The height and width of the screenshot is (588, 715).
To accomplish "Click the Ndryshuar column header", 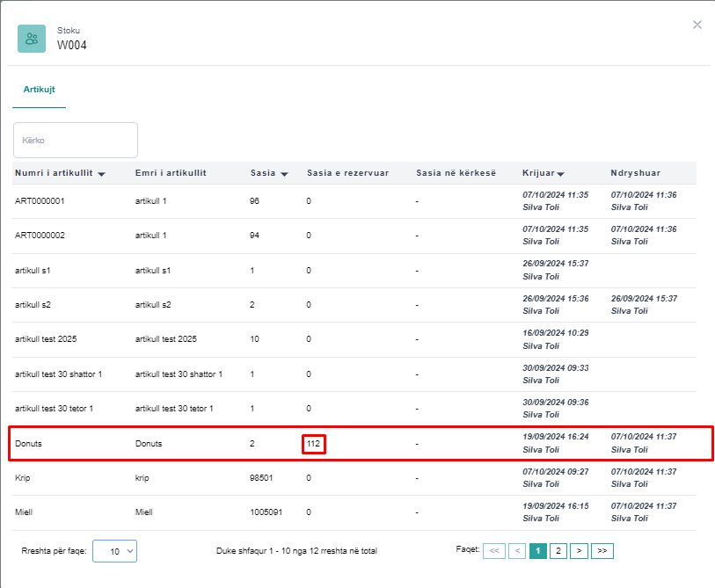I will tap(635, 173).
